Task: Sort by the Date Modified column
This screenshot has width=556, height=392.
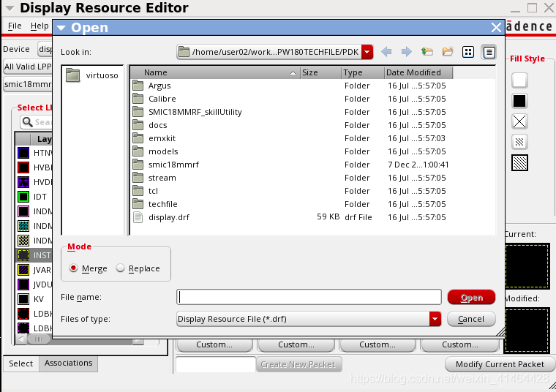Action: coord(418,72)
